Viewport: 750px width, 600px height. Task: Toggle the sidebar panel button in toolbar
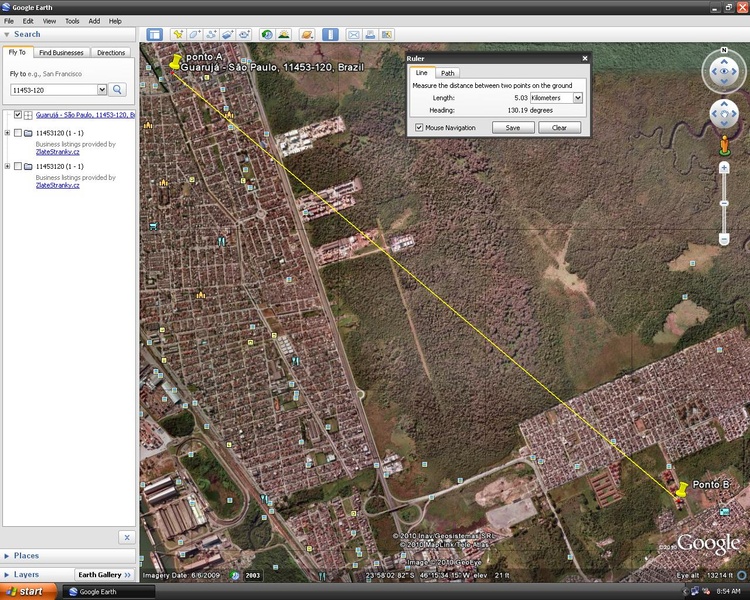[x=154, y=34]
